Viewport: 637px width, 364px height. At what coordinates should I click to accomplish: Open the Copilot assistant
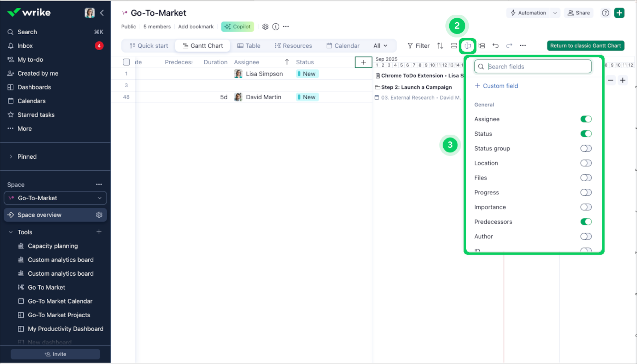pos(237,27)
